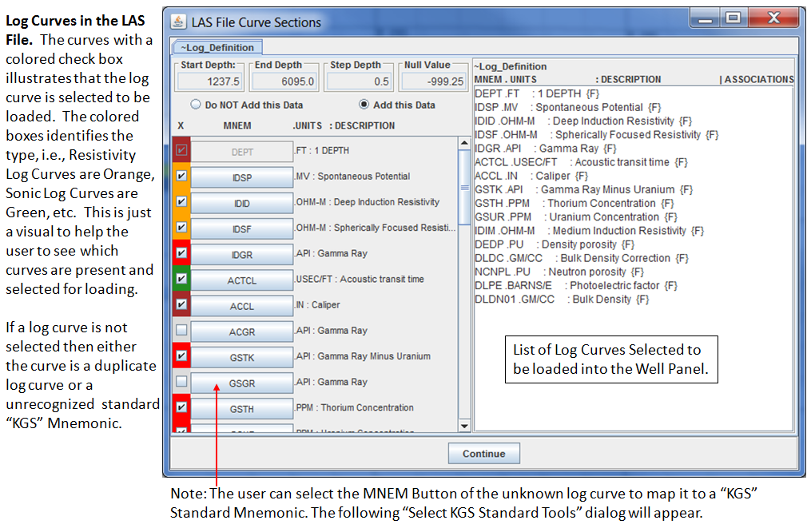Select 'IDSP .MV : Spontaneous Potential {F}' line

568,107
